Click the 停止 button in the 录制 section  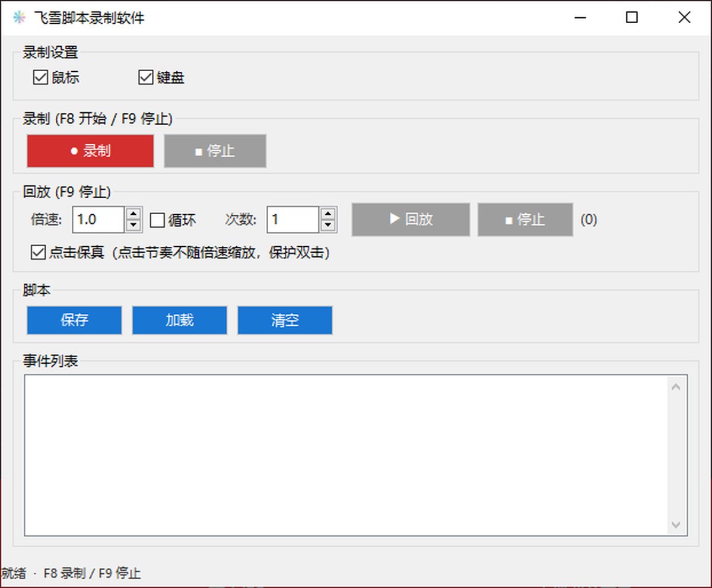tap(215, 151)
